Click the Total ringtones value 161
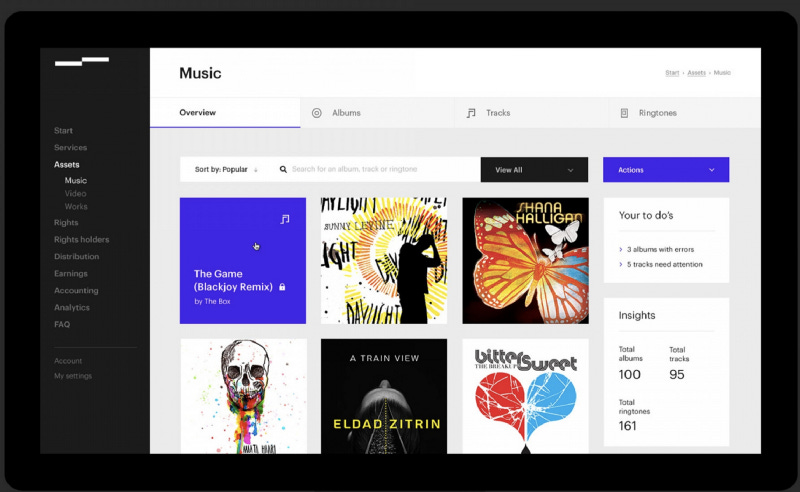The image size is (800, 492). [628, 426]
